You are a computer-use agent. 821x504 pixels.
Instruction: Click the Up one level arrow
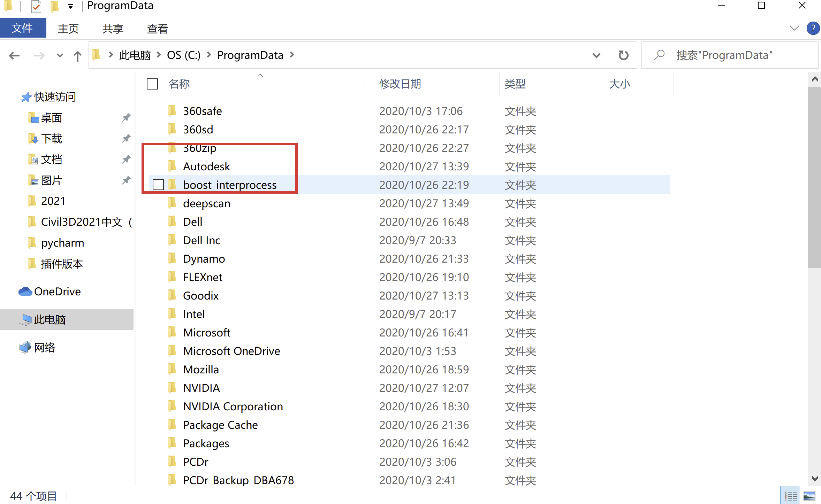[77, 55]
